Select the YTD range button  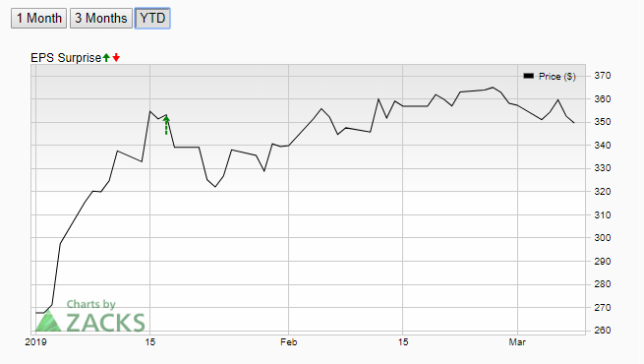coord(152,19)
